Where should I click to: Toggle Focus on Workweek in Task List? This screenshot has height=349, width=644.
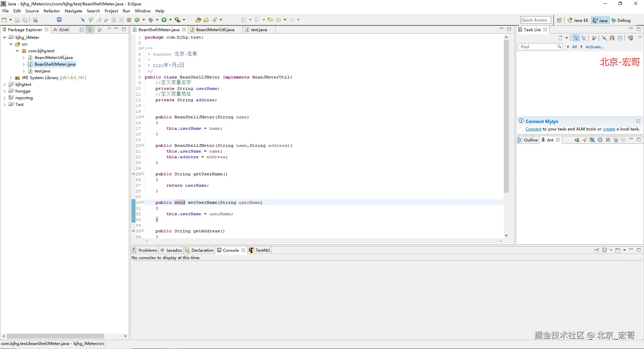tap(594, 38)
